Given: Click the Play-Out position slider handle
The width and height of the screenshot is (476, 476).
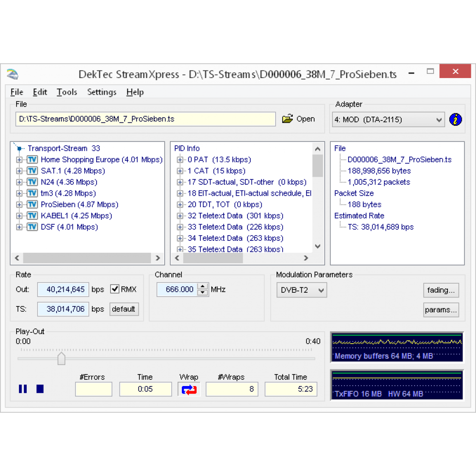Looking at the screenshot, I should coord(61,359).
